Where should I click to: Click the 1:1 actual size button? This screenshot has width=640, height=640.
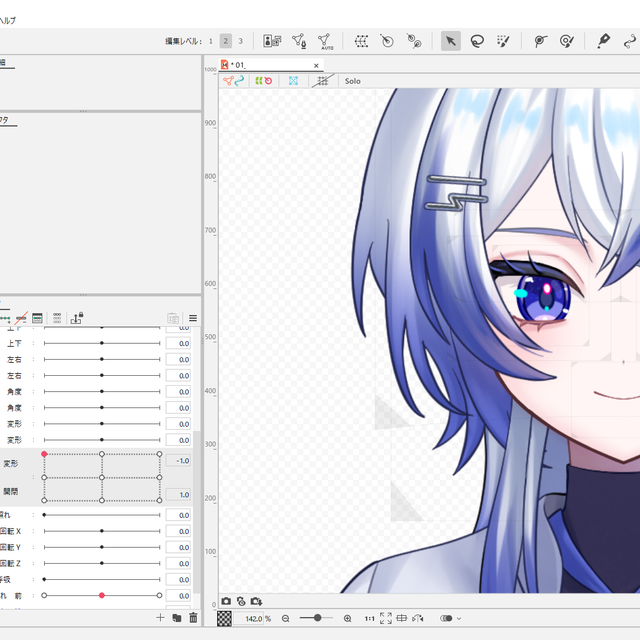click(369, 619)
